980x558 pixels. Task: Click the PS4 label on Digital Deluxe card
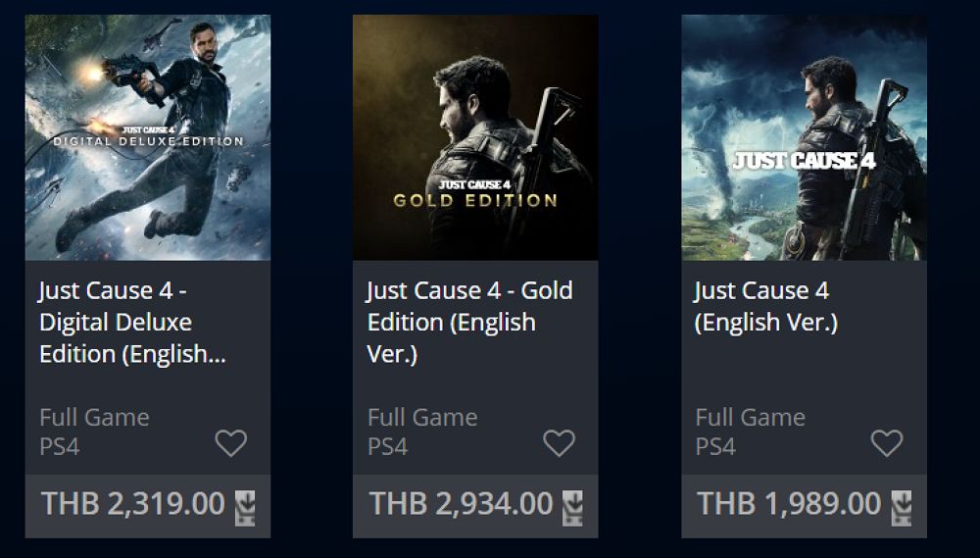pyautogui.click(x=59, y=446)
